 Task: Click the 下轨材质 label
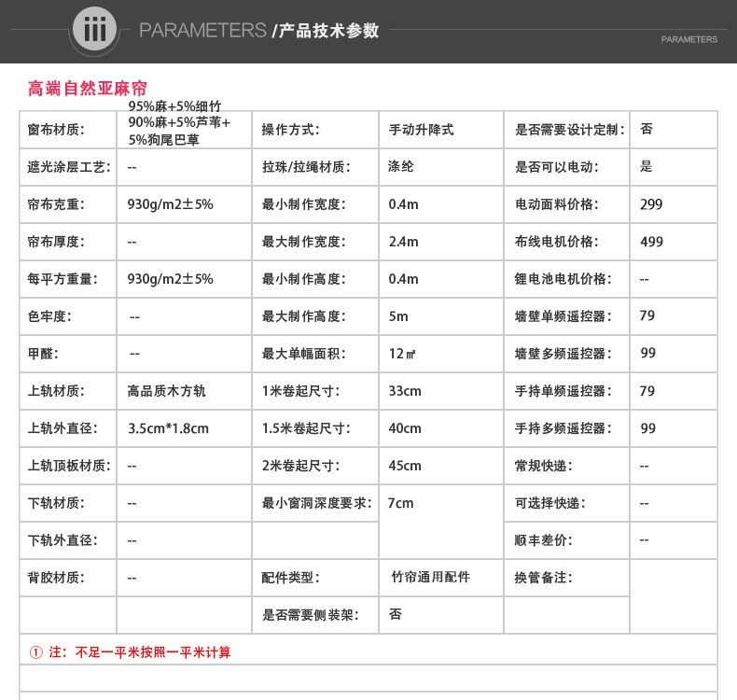[x=56, y=503]
